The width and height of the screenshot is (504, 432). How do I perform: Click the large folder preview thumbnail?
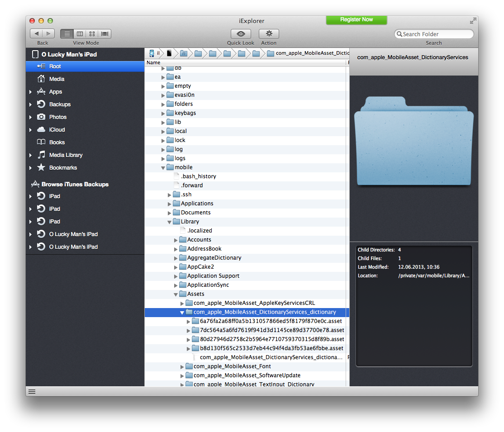click(414, 141)
